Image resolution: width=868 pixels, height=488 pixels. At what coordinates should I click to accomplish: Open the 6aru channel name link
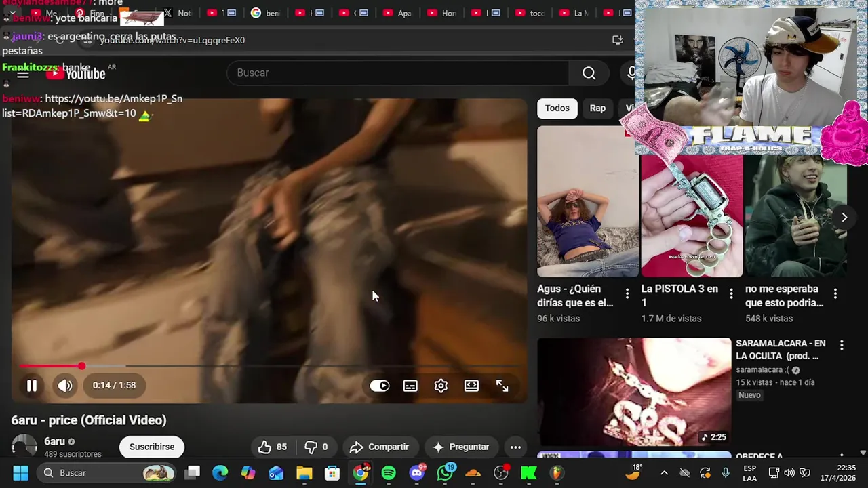[54, 441]
